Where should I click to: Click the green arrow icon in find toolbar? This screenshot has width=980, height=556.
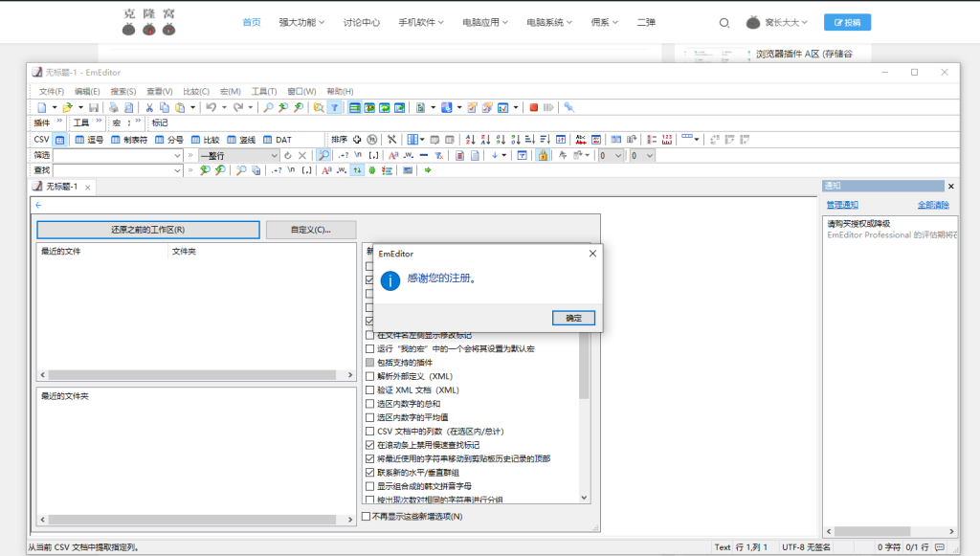pyautogui.click(x=428, y=170)
